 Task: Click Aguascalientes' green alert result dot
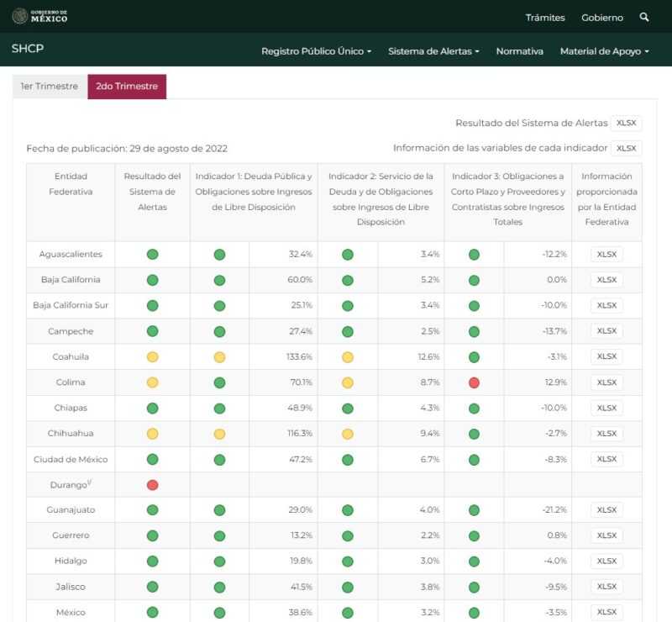[152, 254]
